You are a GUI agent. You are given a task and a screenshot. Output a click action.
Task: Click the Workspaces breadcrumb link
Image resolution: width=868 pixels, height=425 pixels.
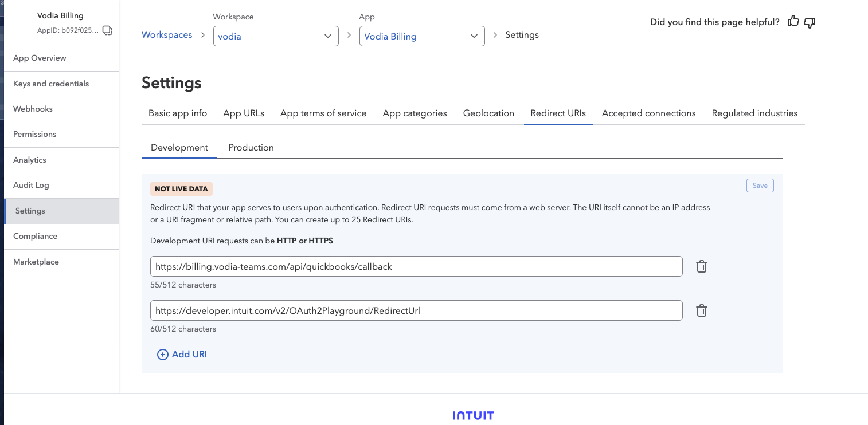click(167, 35)
